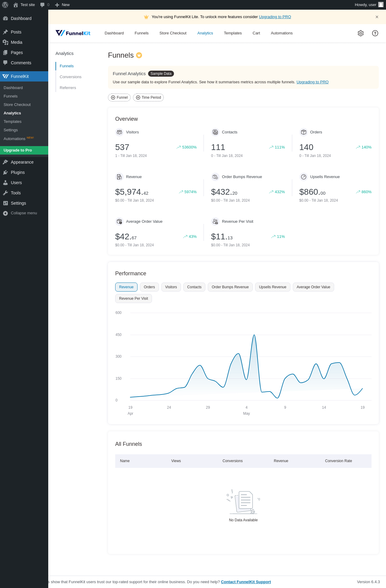Screen dimensions: 386x588
Task: Switch chart to Revenue Per Visit
Action: coord(133,299)
